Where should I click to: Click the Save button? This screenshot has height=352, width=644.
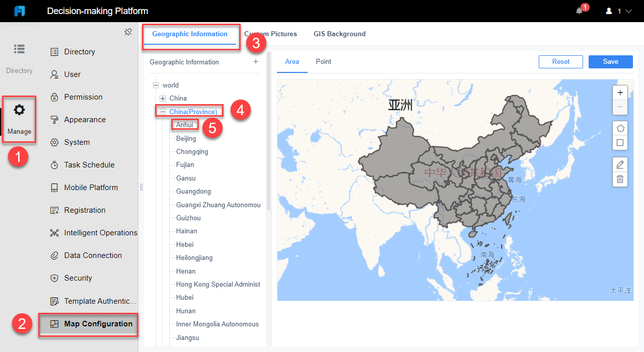point(610,61)
